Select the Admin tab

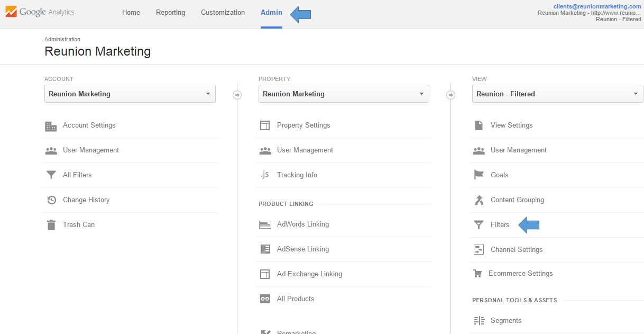[271, 13]
